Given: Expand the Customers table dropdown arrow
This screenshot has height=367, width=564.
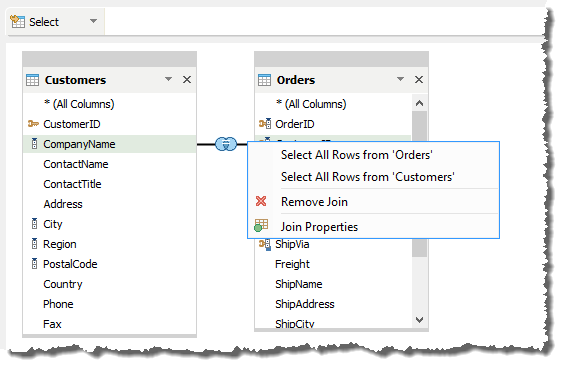Looking at the screenshot, I should point(168,79).
